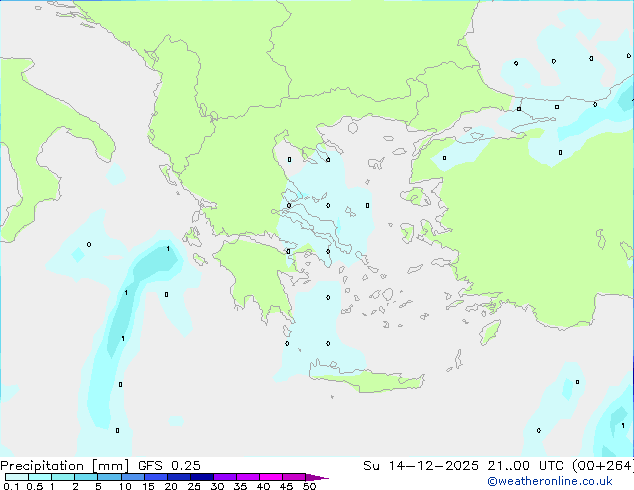Click the 20 to 25 mm dark blue swatch

178,477
